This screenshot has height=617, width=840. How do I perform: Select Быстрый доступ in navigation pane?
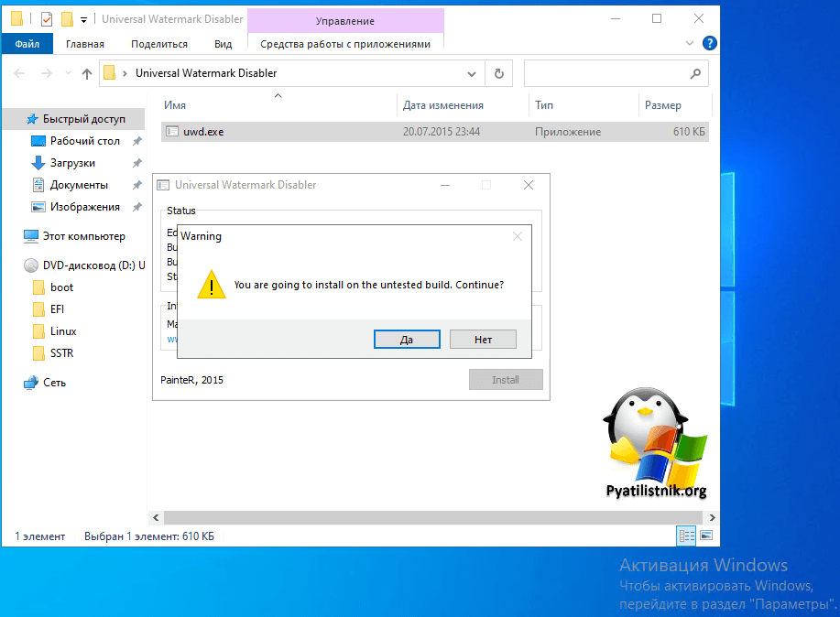click(x=83, y=119)
